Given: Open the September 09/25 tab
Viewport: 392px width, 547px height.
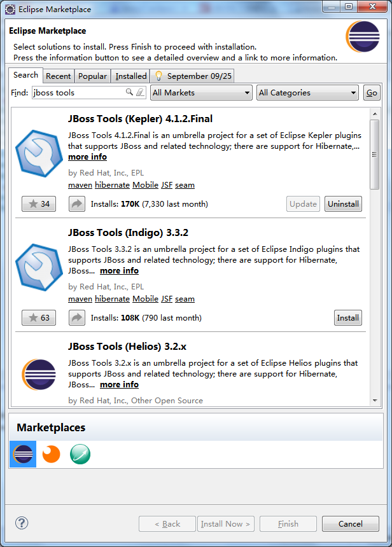Looking at the screenshot, I should pyautogui.click(x=193, y=76).
